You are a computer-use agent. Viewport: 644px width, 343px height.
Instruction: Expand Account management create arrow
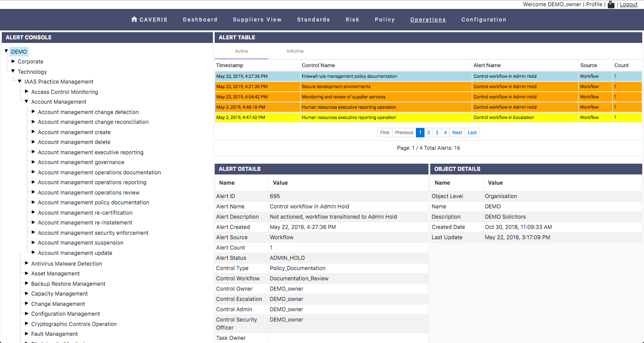pyautogui.click(x=33, y=132)
